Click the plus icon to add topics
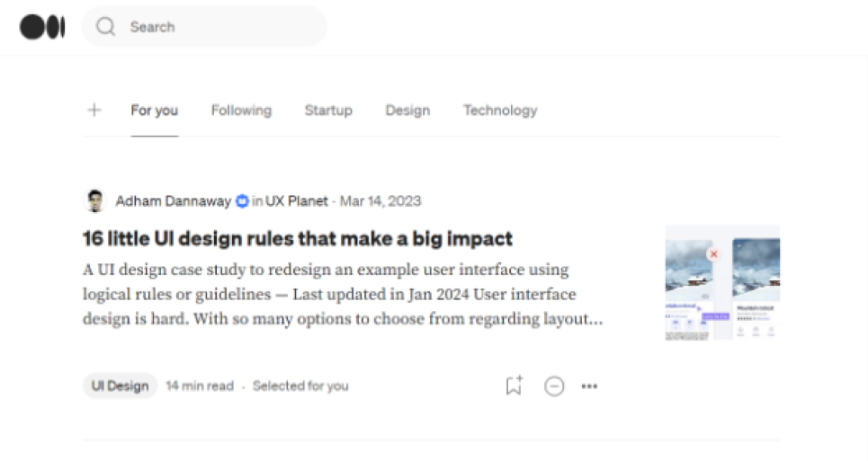The width and height of the screenshot is (868, 461). click(x=94, y=111)
